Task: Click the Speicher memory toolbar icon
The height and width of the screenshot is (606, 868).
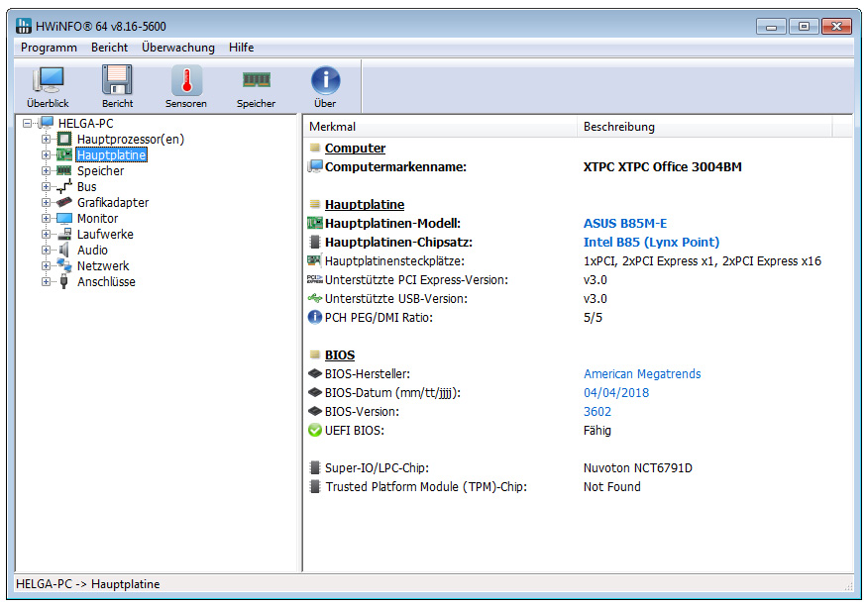Action: [256, 81]
